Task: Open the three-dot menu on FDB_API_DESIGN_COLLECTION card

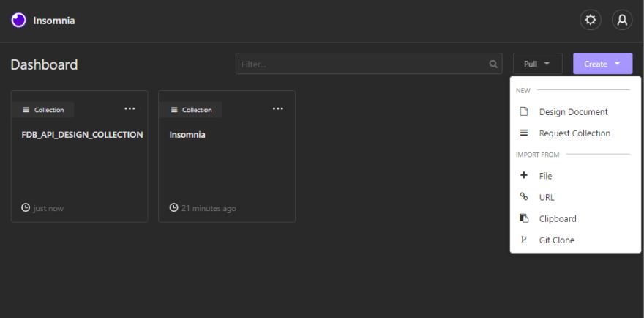Action: [130, 108]
